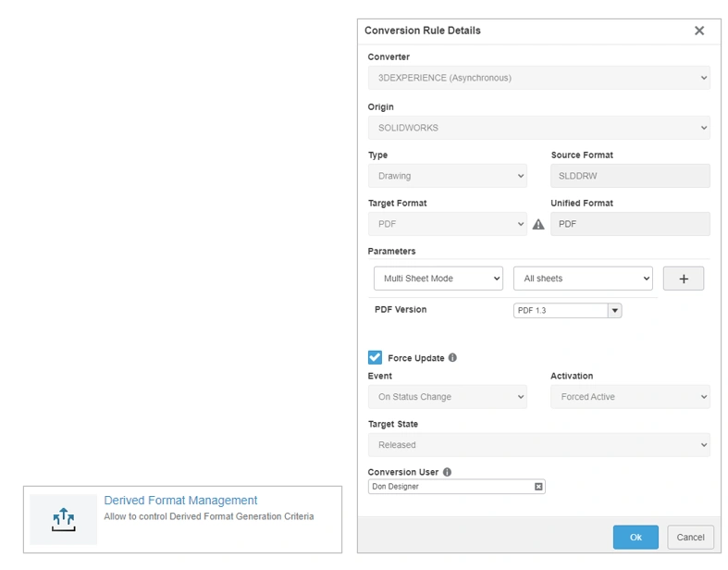This screenshot has height=570, width=728.
Task: Click the info icon next to Force Update
Action: (x=452, y=358)
